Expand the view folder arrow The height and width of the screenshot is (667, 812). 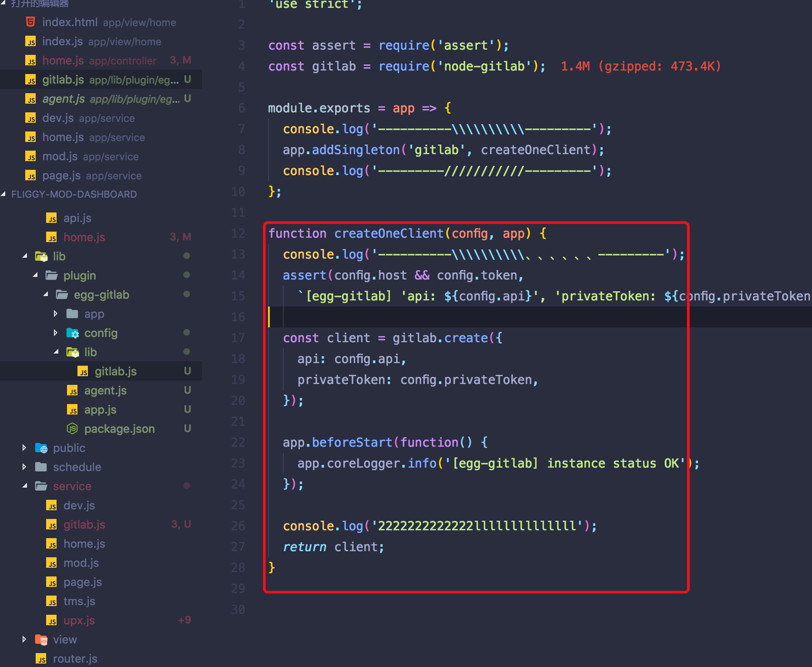24,639
